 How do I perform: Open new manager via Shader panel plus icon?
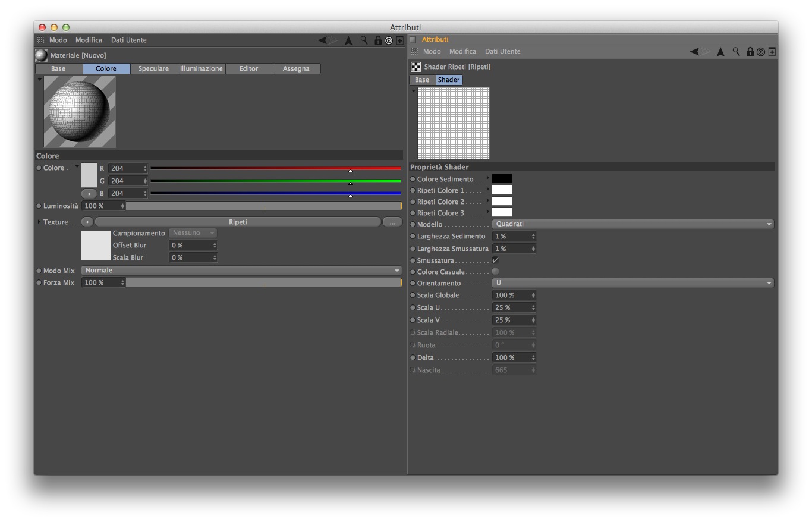[x=772, y=52]
